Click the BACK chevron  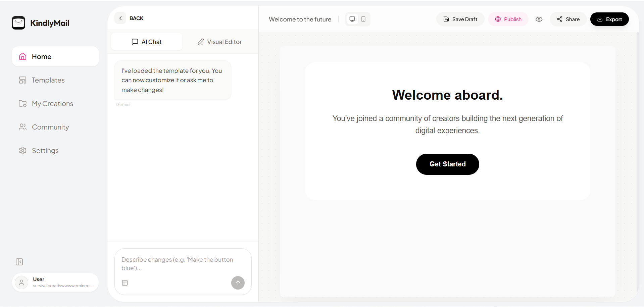coord(120,18)
